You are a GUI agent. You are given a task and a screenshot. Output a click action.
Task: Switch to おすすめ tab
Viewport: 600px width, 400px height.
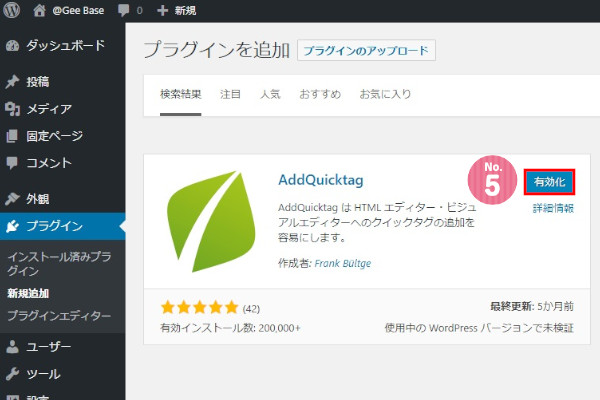click(x=320, y=94)
